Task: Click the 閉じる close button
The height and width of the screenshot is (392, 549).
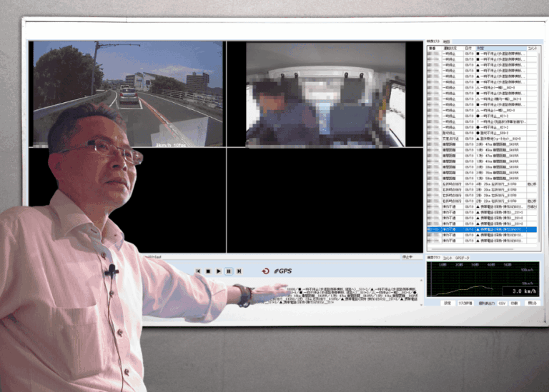Action: click(532, 303)
